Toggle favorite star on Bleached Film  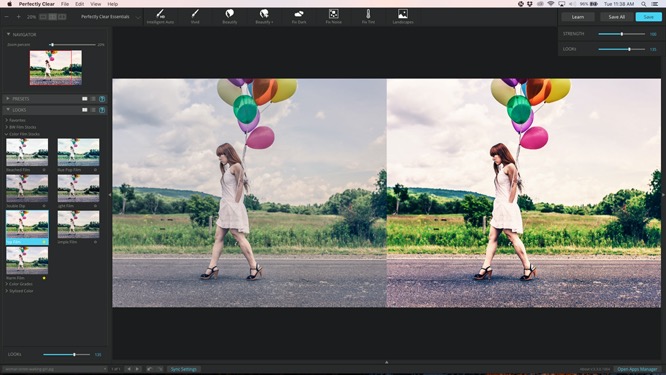[44, 170]
